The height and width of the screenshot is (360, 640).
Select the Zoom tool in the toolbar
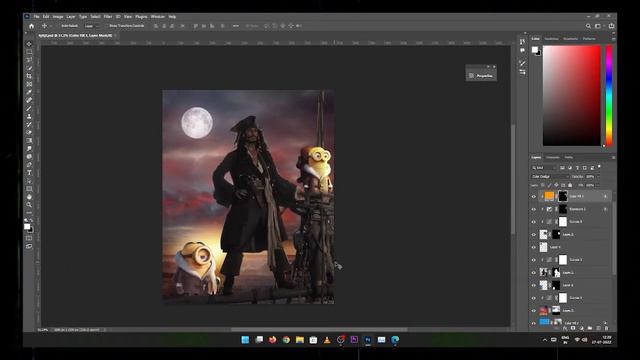pyautogui.click(x=29, y=204)
